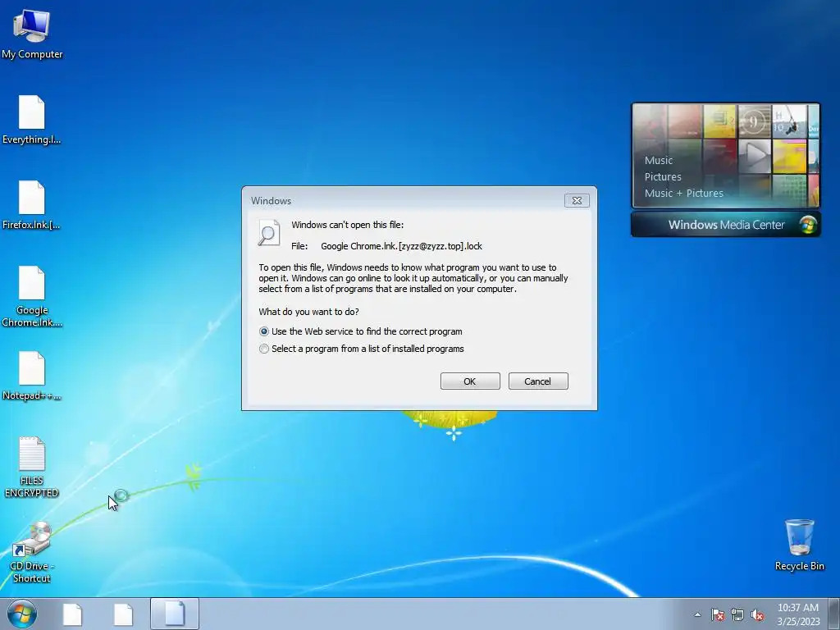Click the play thumbnail in Media Center gadget
Screen dimensions: 840x630
point(755,156)
